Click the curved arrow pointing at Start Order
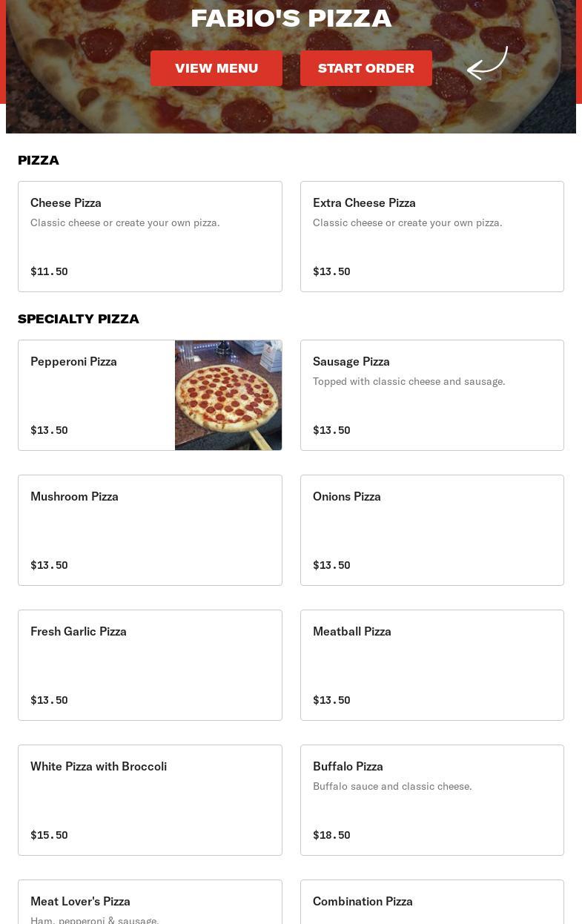 (x=487, y=64)
